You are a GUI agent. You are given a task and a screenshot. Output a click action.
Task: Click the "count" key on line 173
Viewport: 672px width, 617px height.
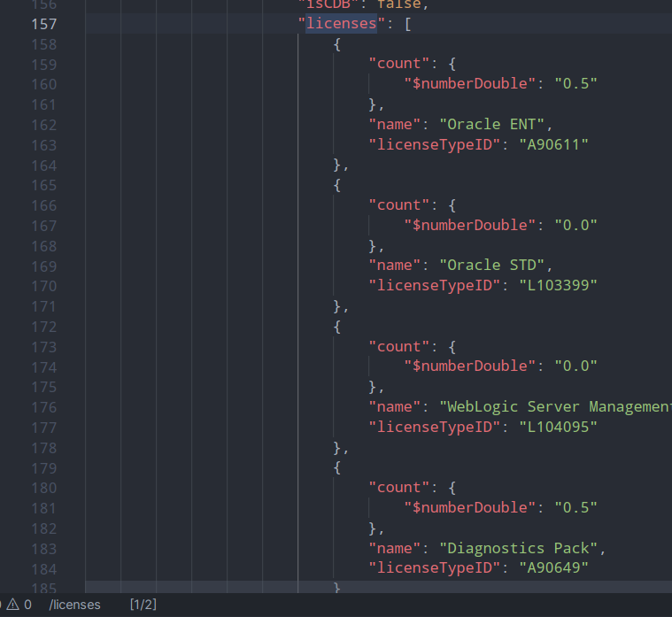tap(399, 347)
